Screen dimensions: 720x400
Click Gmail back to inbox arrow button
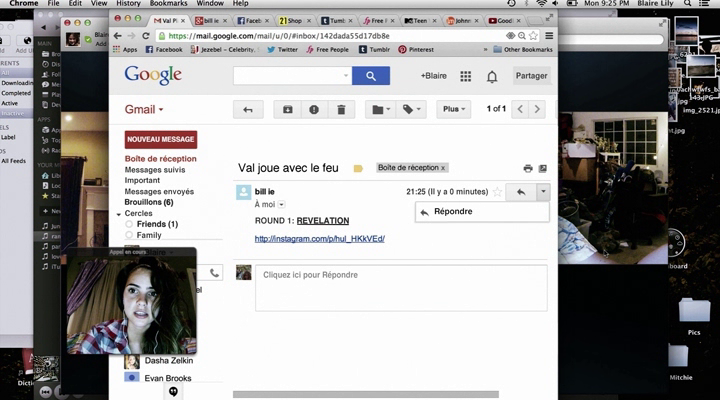(x=248, y=109)
